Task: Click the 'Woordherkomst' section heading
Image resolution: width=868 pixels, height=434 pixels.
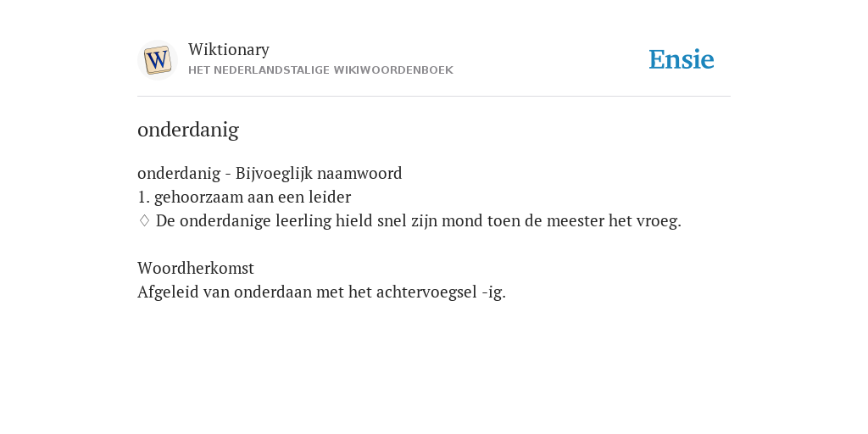Action: tap(196, 269)
